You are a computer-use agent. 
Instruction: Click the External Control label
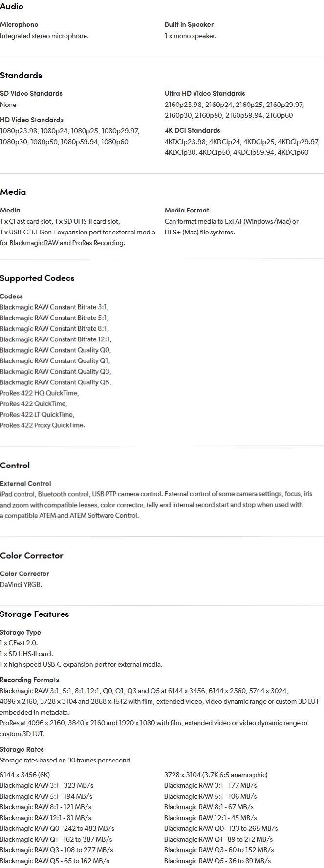25,484
